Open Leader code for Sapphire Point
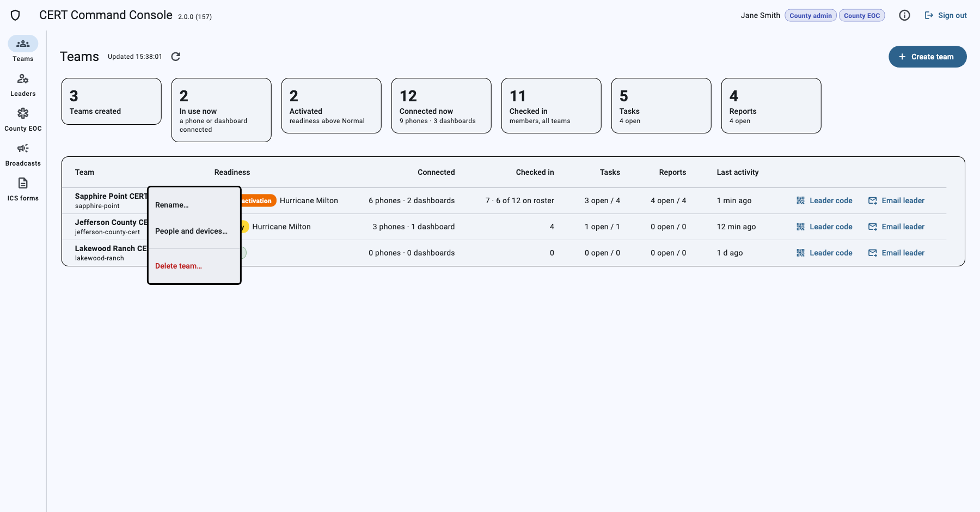Image resolution: width=980 pixels, height=512 pixels. [824, 200]
